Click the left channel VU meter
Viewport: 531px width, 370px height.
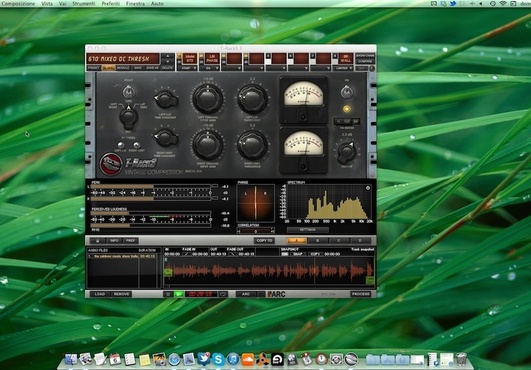(303, 100)
